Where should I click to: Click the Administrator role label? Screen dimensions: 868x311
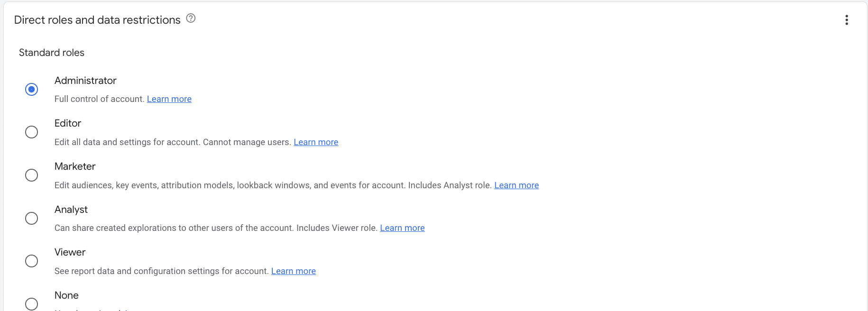pos(85,81)
